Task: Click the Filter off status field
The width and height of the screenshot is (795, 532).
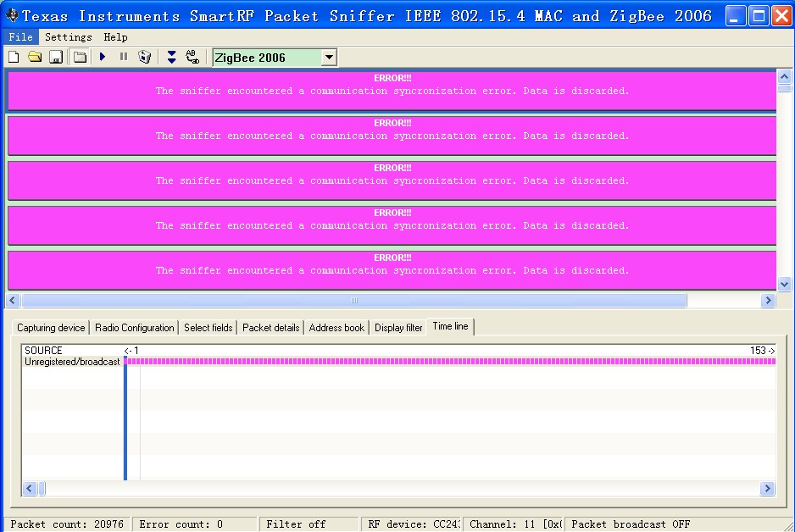Action: coord(309,524)
